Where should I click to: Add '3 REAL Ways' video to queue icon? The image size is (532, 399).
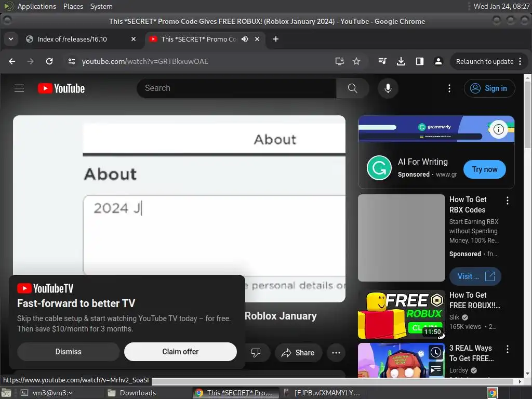coord(436,369)
